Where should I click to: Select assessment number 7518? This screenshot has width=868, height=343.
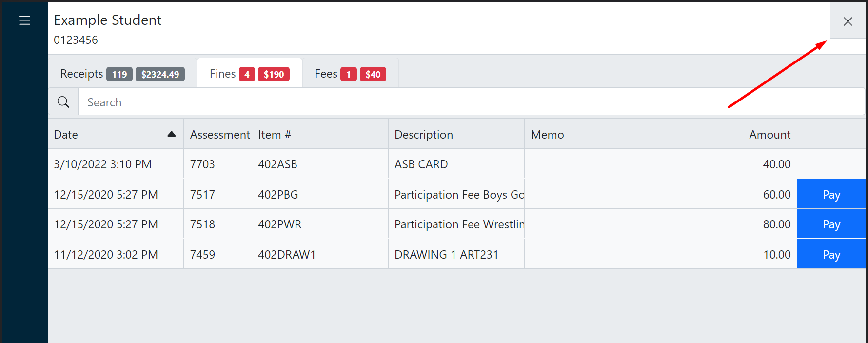coord(217,224)
